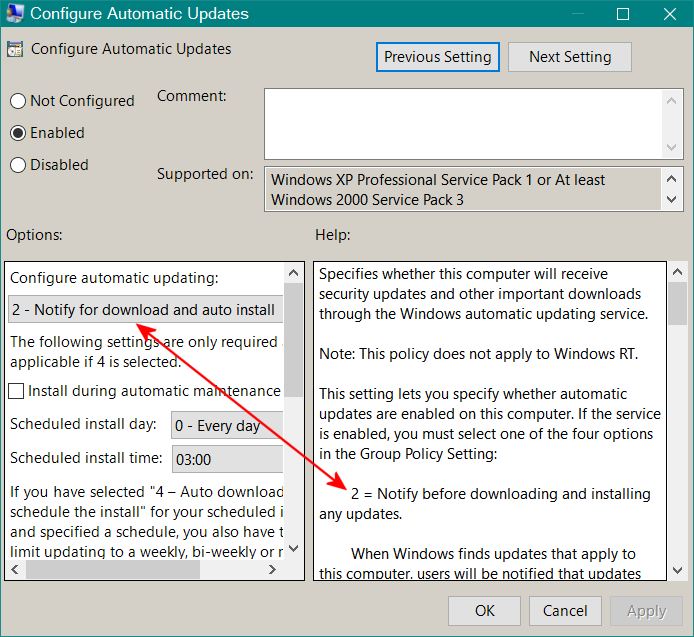The image size is (694, 637).
Task: Click the 'Scheduled install time:' label
Action: (x=86, y=458)
